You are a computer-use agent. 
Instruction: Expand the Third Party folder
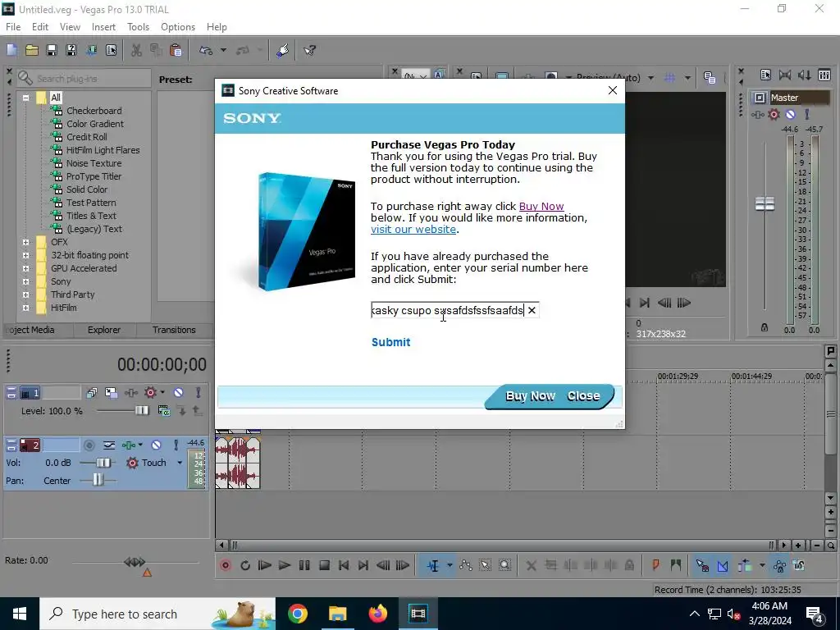(x=25, y=294)
